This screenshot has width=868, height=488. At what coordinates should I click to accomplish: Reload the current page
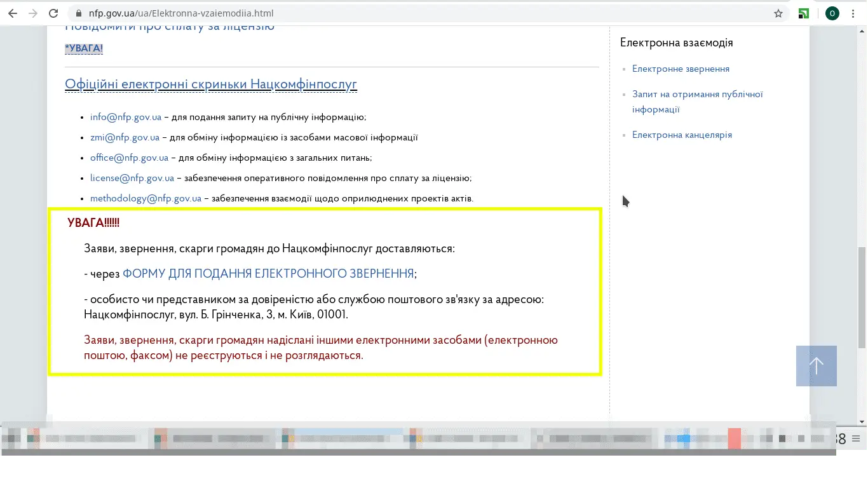54,13
